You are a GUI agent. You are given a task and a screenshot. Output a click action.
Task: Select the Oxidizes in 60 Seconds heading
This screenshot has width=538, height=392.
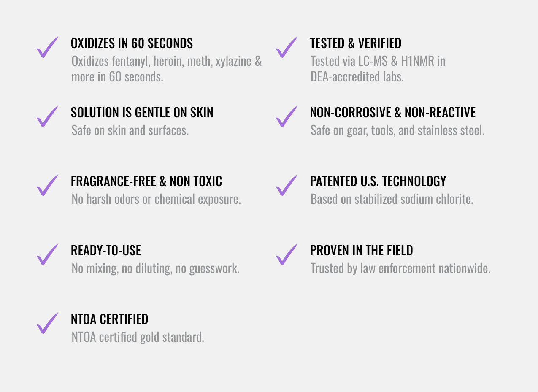[x=132, y=43]
